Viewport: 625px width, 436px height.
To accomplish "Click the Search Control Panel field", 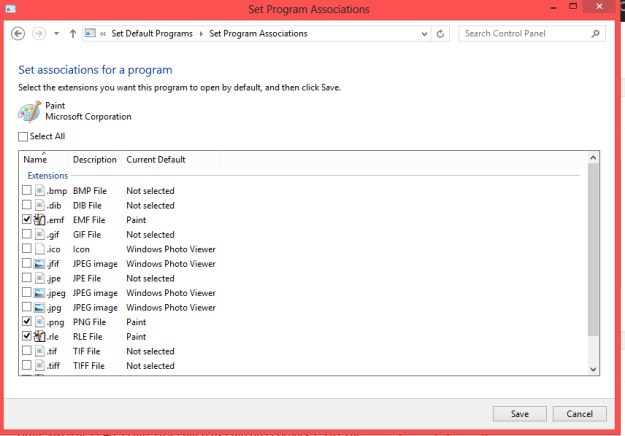I will click(532, 33).
